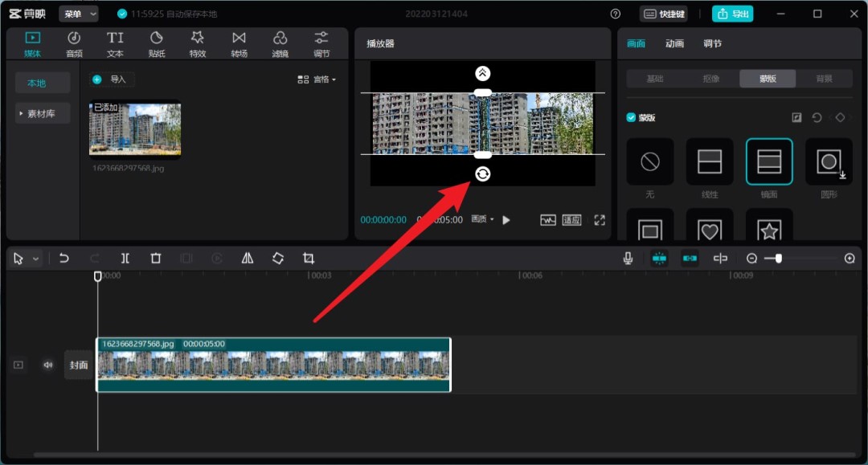The height and width of the screenshot is (465, 868).
Task: Click the timeline zoom slider handle
Action: tap(778, 258)
